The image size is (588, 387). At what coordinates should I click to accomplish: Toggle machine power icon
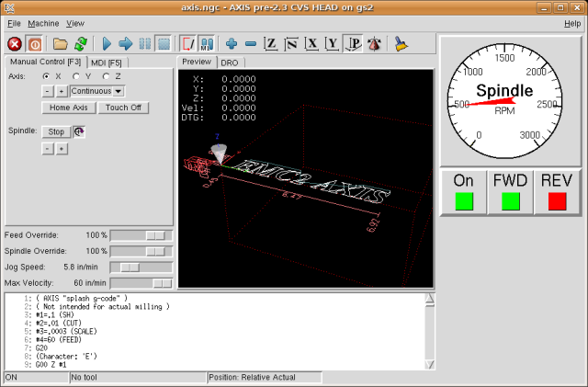click(34, 43)
